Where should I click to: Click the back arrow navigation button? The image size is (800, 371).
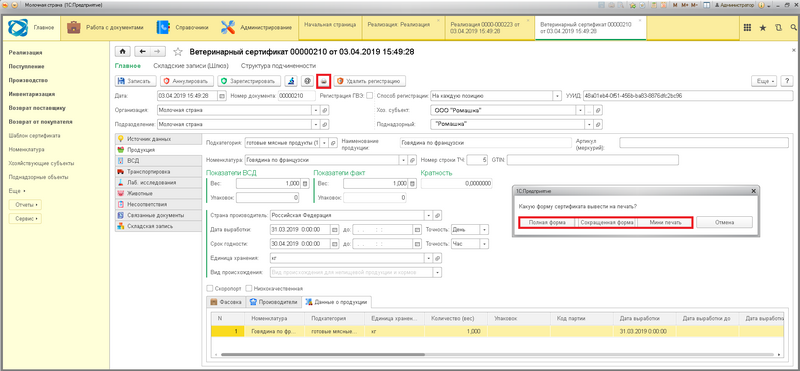143,52
